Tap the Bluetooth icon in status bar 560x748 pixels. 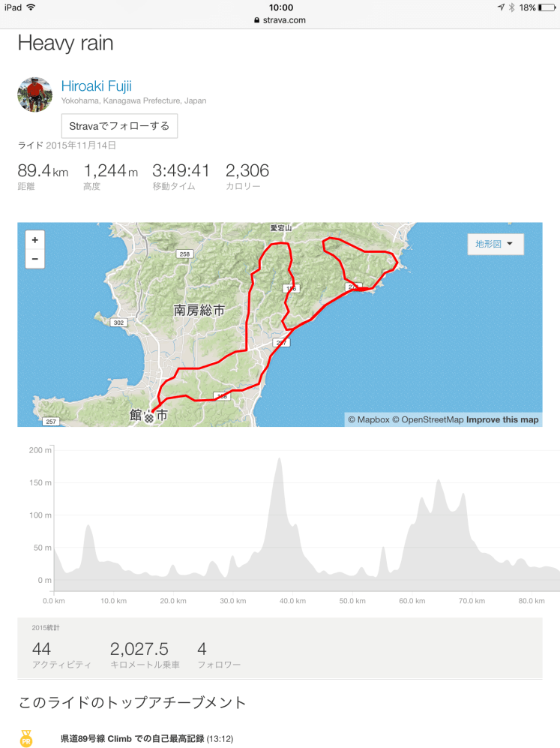pyautogui.click(x=511, y=7)
